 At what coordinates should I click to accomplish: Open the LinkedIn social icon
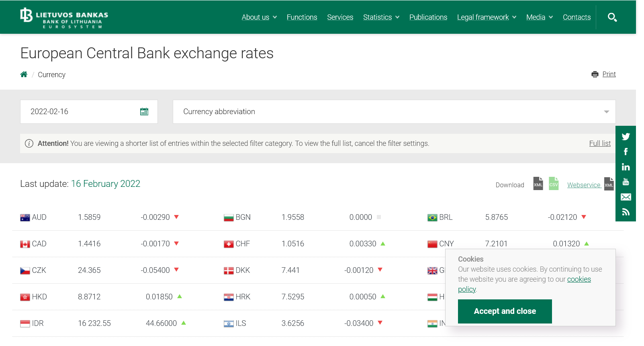626,167
